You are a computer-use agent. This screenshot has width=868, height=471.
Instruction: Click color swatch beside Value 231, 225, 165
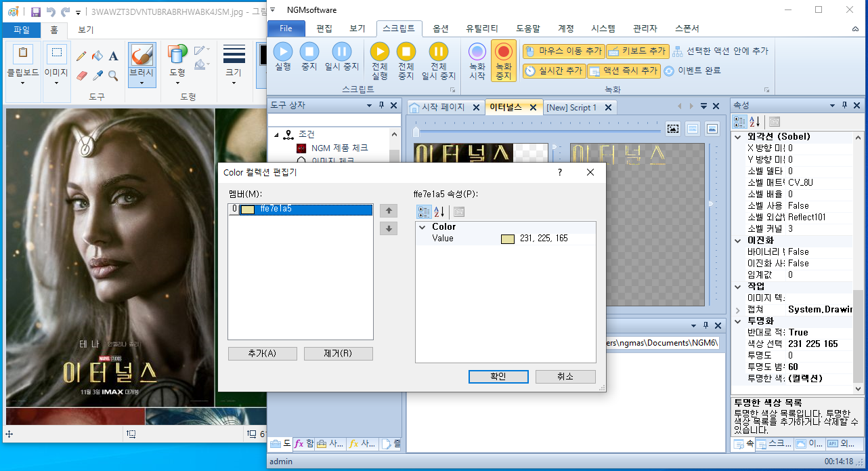coord(508,239)
